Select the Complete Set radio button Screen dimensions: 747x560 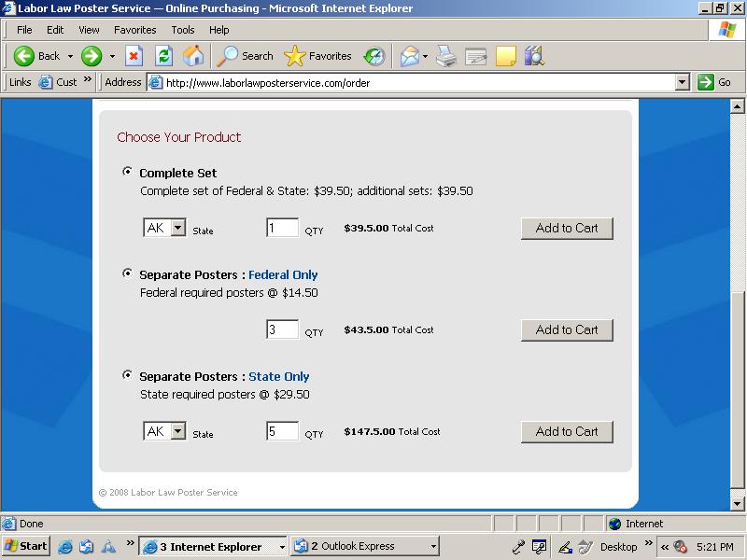point(128,173)
